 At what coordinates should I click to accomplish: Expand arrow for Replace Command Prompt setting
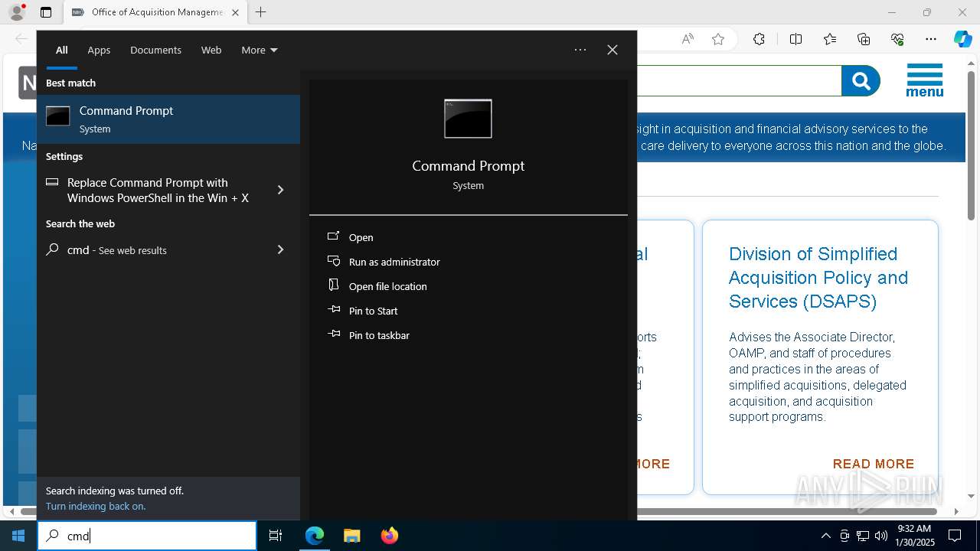(x=280, y=190)
